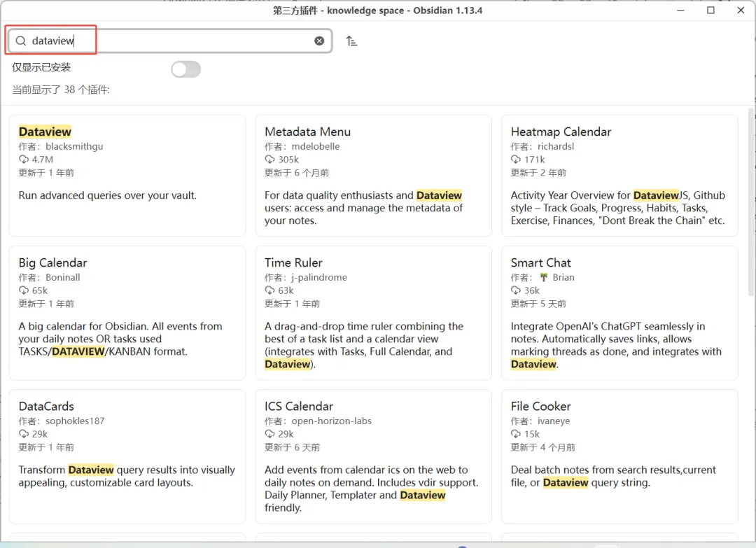
Task: Click the File Cooker "更新于 4 个月前" text
Action: pyautogui.click(x=543, y=448)
